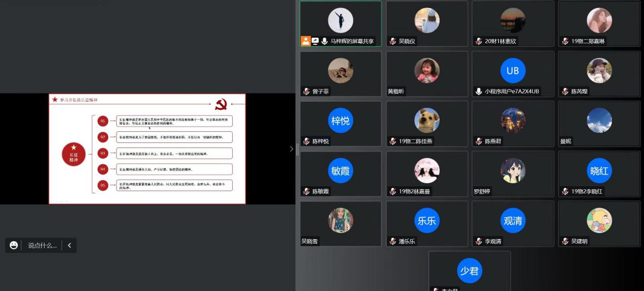The width and height of the screenshot is (644, 291).
Task: Collapse the participant gallery using the right chevron
Action: (291, 149)
